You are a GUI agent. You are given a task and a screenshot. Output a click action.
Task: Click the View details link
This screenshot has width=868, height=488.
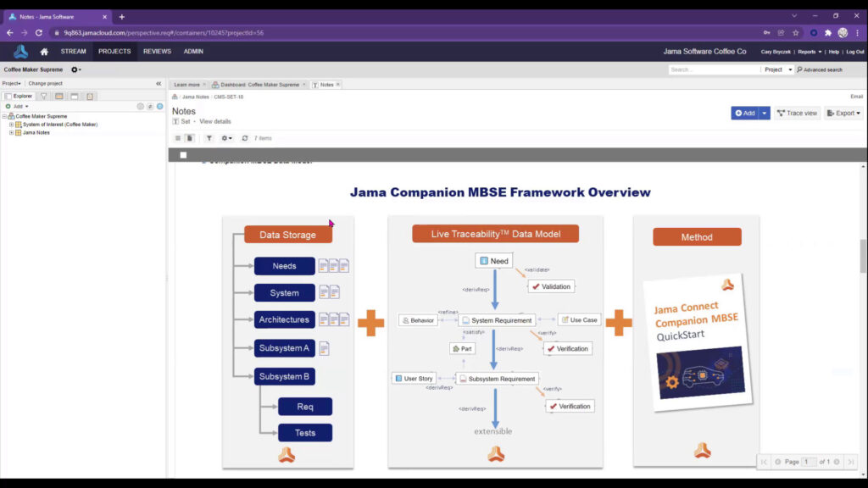[215, 121]
